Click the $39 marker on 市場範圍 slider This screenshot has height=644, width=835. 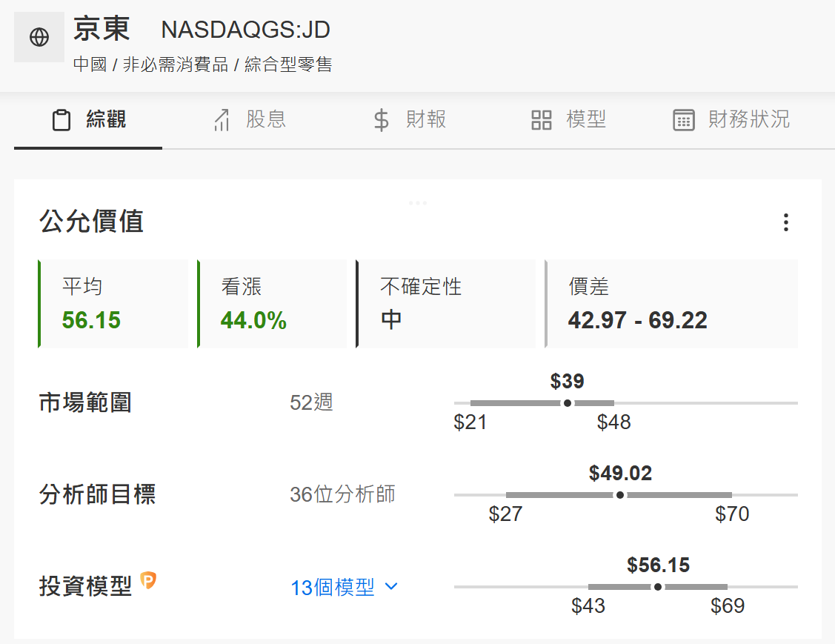[x=568, y=403]
